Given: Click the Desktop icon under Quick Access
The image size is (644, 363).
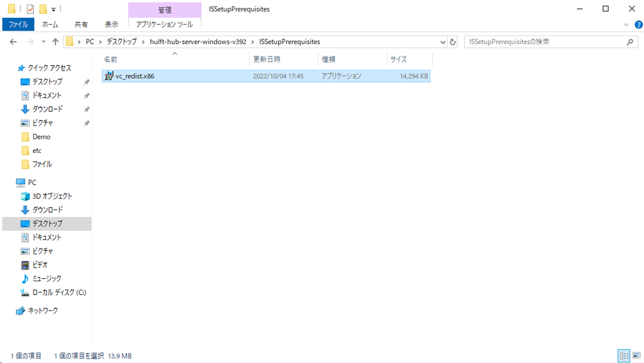Looking at the screenshot, I should (x=25, y=82).
